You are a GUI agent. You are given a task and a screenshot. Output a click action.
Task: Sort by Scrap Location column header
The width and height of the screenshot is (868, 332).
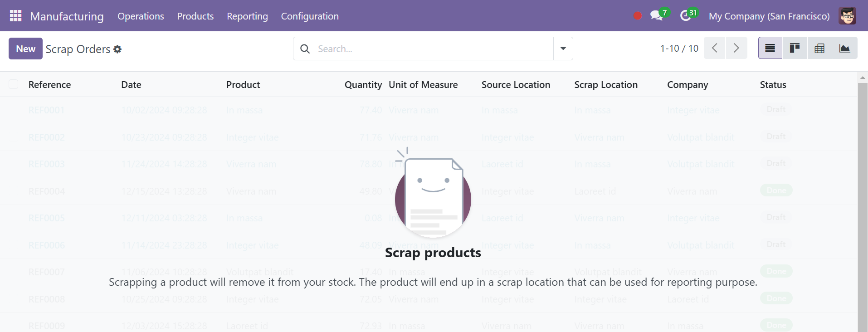pyautogui.click(x=606, y=85)
